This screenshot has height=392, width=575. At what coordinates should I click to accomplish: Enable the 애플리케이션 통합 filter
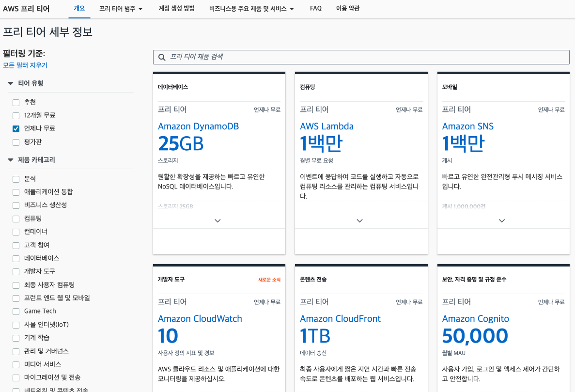(x=16, y=192)
